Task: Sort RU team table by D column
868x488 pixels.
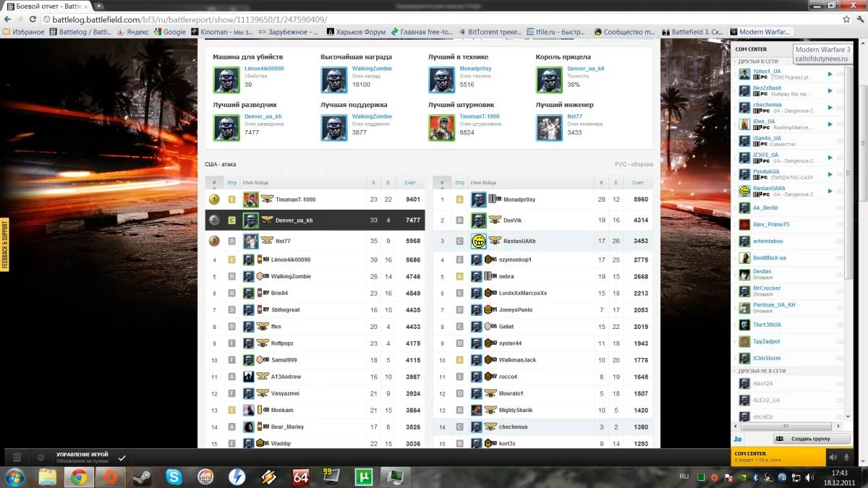Action: tap(616, 183)
